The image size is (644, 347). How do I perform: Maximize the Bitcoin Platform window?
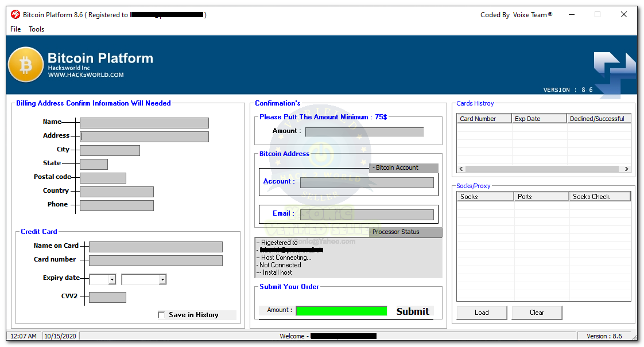pyautogui.click(x=598, y=15)
